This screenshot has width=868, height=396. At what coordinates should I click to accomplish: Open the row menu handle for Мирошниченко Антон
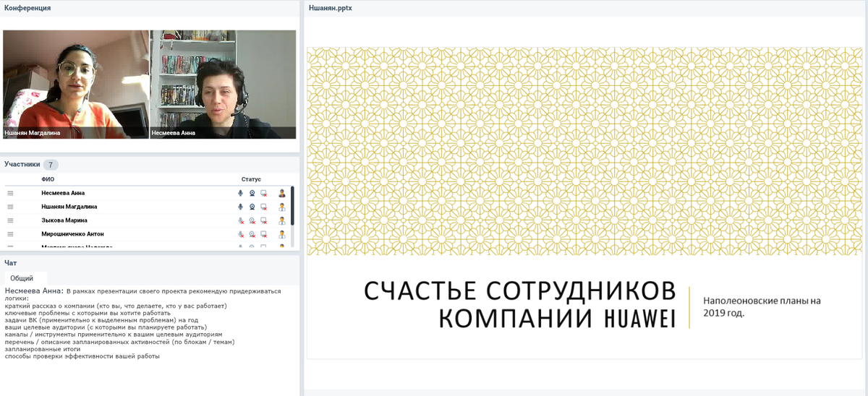10,234
